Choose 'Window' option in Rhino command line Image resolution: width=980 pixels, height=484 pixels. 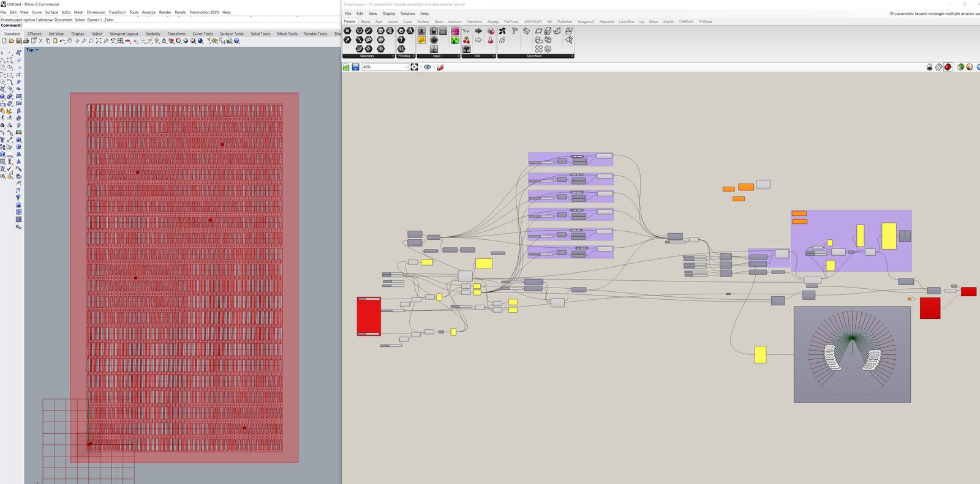point(46,20)
